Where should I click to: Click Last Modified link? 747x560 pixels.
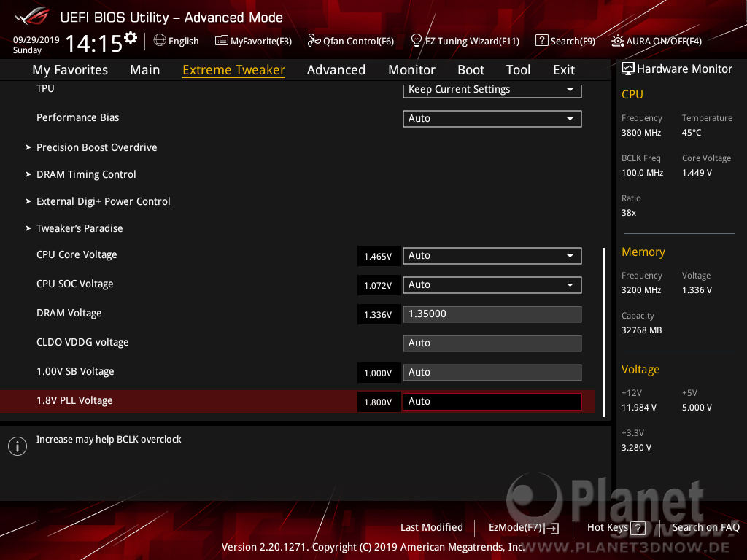click(x=432, y=528)
